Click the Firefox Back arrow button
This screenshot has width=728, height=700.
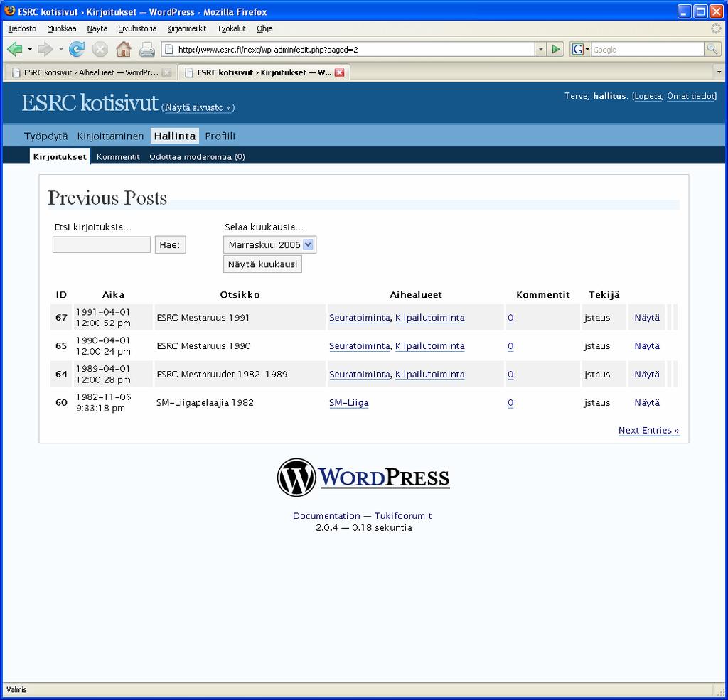[x=15, y=49]
